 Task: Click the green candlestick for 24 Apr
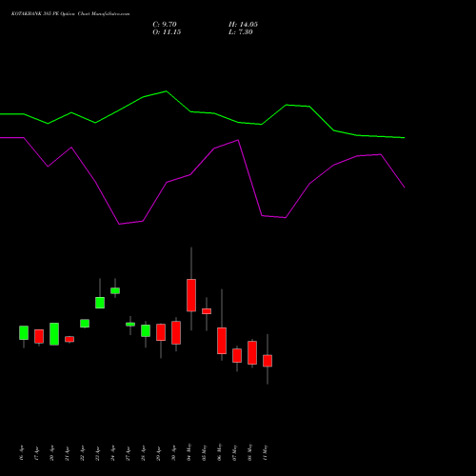[115, 290]
